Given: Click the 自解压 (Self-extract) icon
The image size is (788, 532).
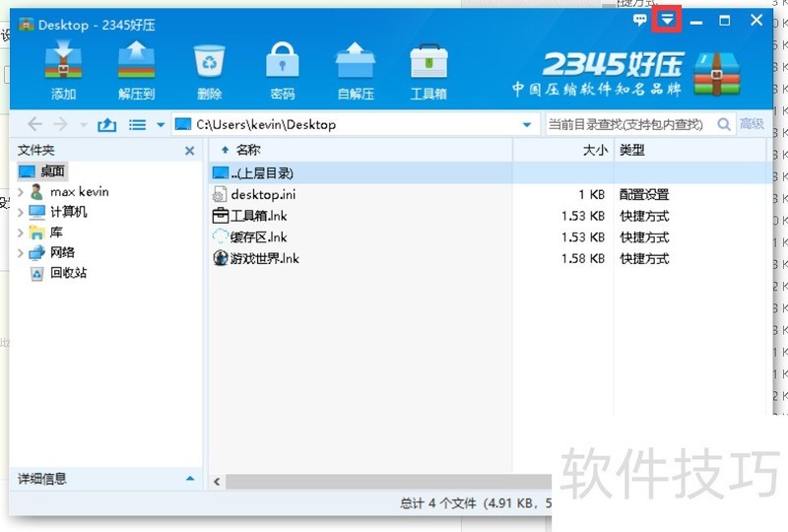Looking at the screenshot, I should [x=356, y=61].
